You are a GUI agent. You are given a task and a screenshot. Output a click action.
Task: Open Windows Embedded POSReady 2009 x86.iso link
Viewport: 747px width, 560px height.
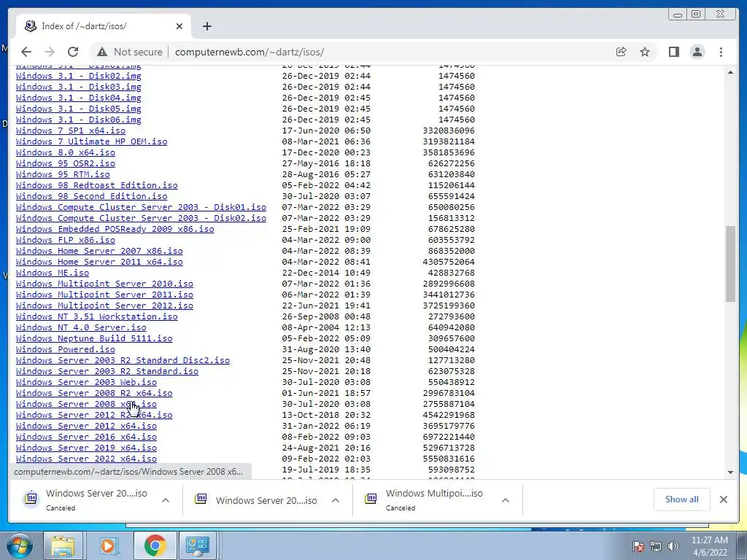coord(115,229)
